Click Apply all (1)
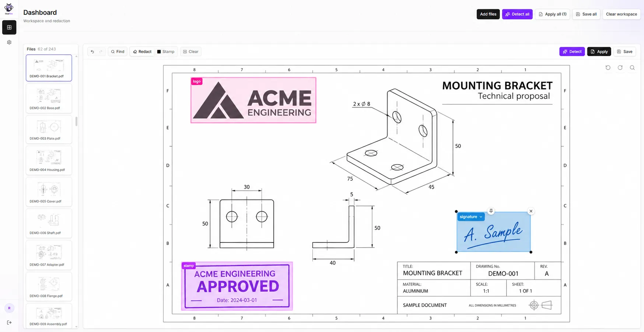 click(553, 14)
